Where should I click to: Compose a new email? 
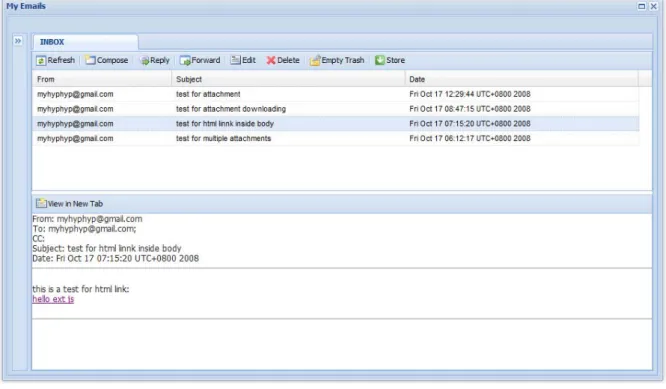coord(107,60)
